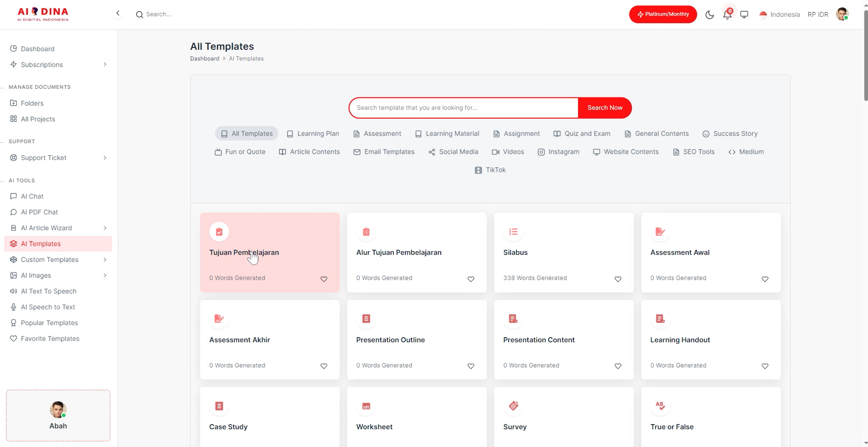Expand the AI Article Wizard submenu
The image size is (868, 447).
105,228
